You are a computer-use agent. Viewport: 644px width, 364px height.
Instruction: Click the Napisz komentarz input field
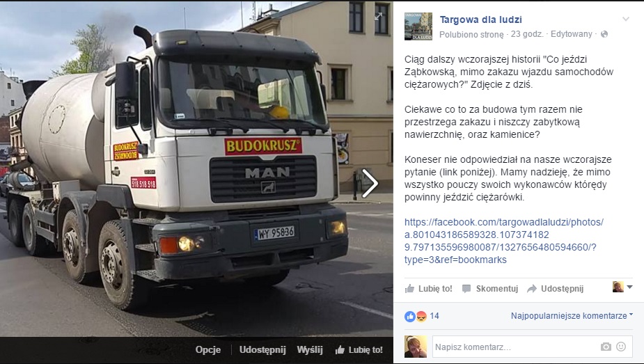coord(515,347)
